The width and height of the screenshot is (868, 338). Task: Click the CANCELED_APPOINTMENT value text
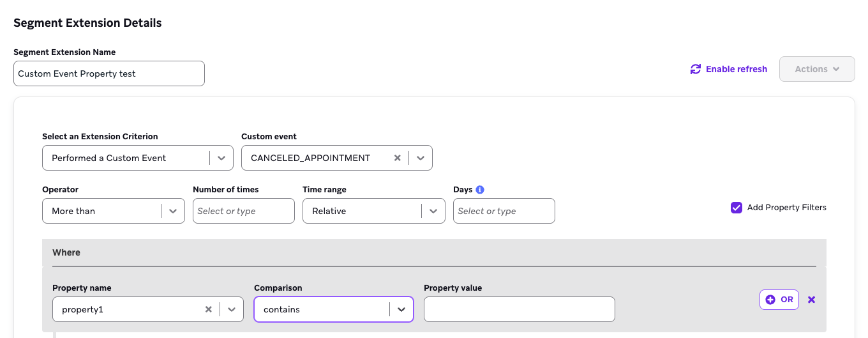311,158
